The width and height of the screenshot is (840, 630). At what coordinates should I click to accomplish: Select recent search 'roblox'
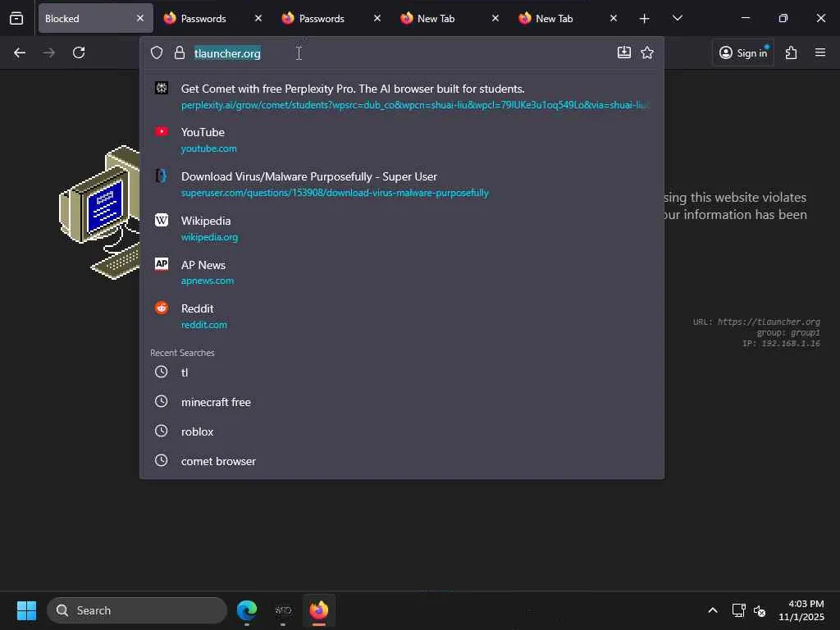click(x=402, y=431)
